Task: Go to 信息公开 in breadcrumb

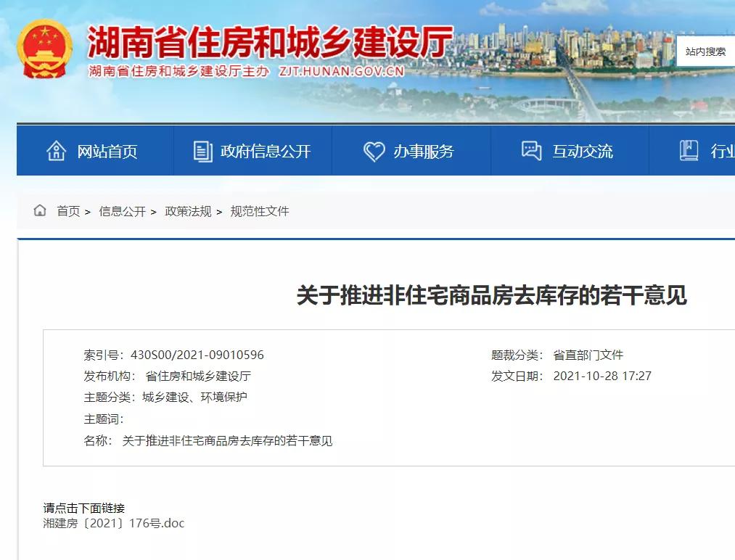Action: tap(123, 211)
